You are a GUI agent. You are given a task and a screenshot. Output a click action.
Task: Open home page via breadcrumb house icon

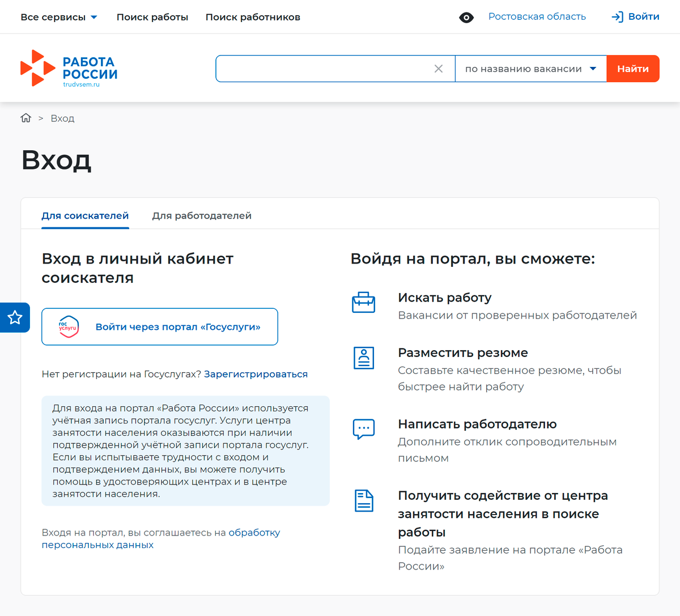(25, 117)
